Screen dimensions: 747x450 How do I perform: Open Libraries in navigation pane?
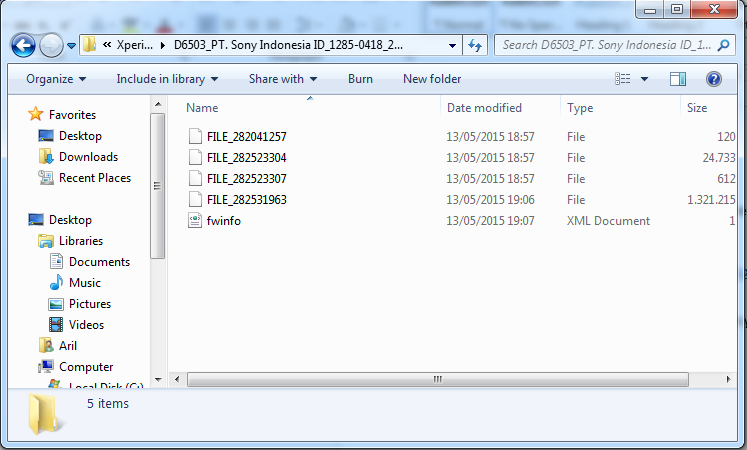coord(81,240)
